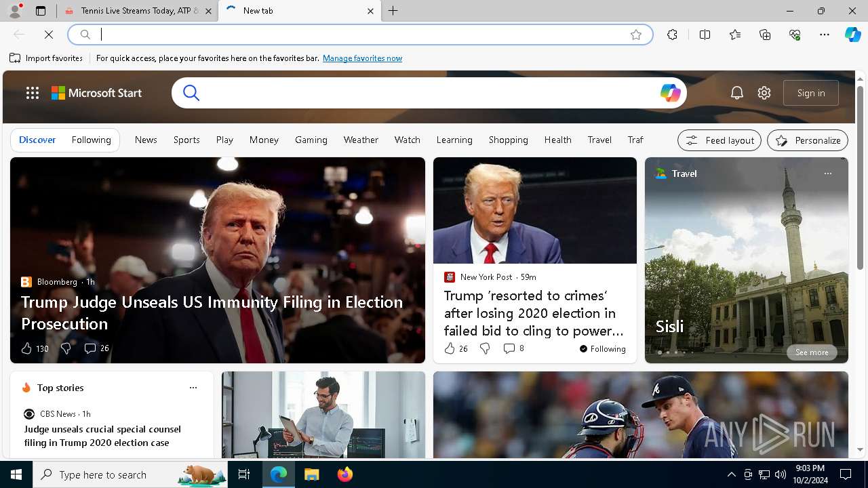
Task: Open the Health category
Action: point(557,140)
